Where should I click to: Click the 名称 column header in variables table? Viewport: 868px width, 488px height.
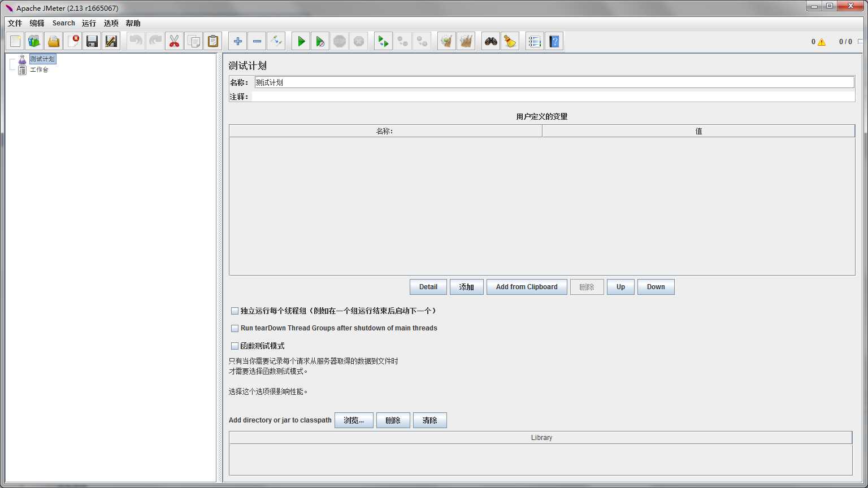click(385, 131)
